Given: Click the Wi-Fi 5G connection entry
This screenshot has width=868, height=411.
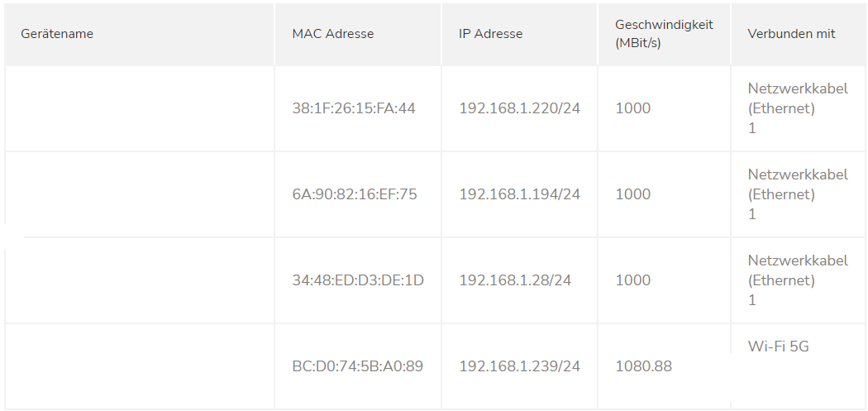Looking at the screenshot, I should [778, 346].
